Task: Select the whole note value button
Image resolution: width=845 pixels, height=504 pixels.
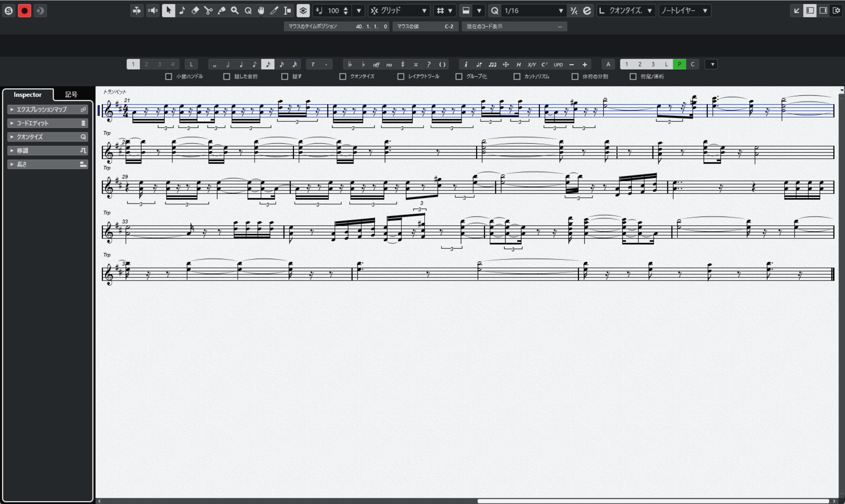Action: (215, 64)
